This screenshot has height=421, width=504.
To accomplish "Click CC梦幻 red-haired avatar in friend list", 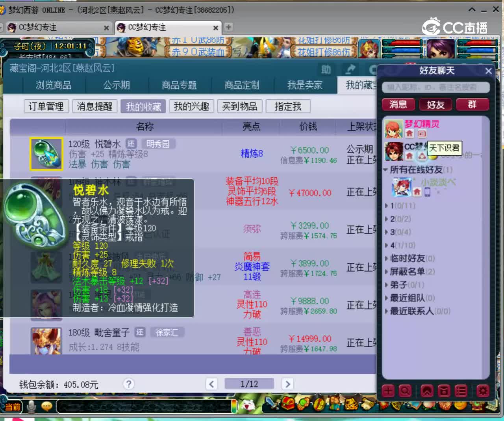I will coord(394,151).
